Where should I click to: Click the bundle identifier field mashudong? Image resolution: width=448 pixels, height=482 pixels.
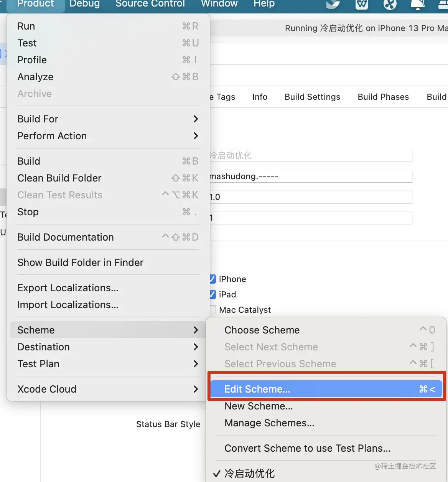coord(311,176)
